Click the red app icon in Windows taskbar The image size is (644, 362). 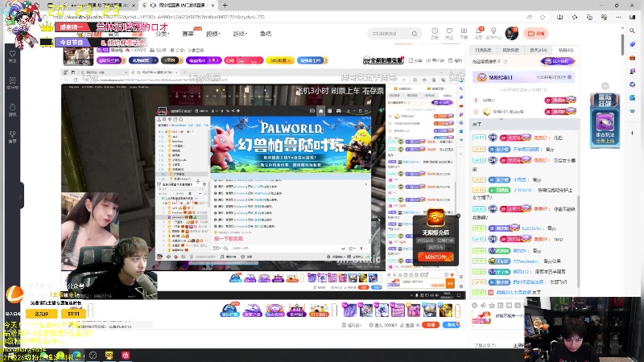point(126,356)
